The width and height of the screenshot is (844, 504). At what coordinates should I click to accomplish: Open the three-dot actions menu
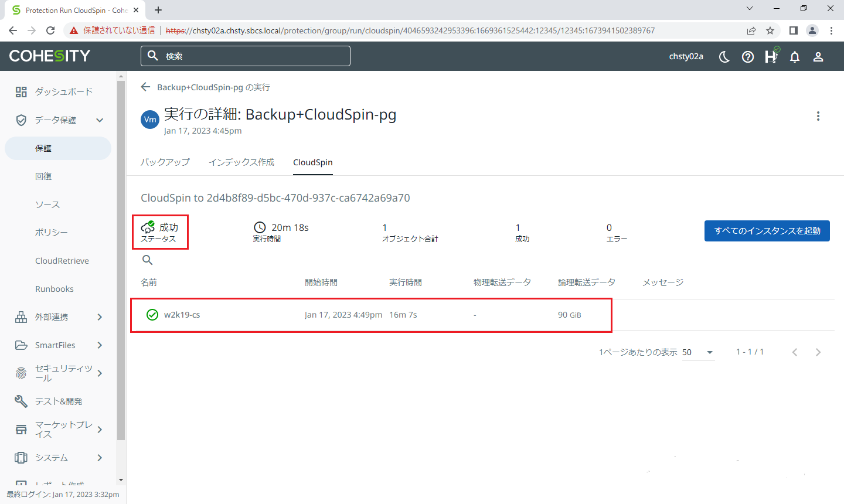(818, 116)
